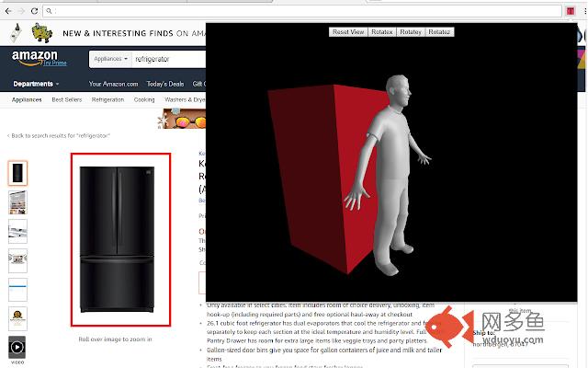Click New & Interesting Finds banner text

click(134, 33)
